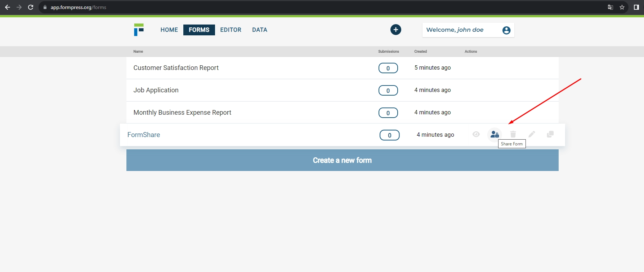The height and width of the screenshot is (272, 644).
Task: Click the Create a new form button
Action: [343, 160]
